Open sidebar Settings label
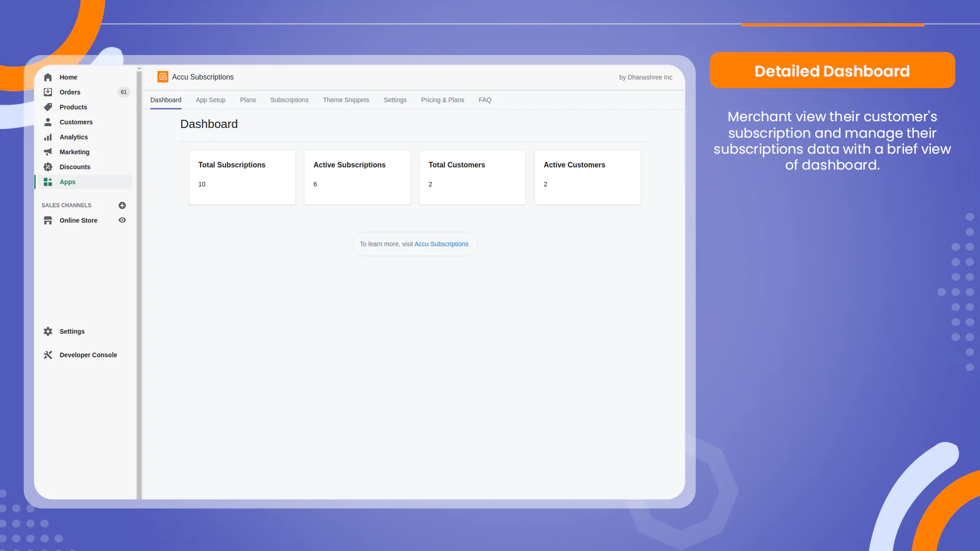The height and width of the screenshot is (551, 980). pos(72,331)
